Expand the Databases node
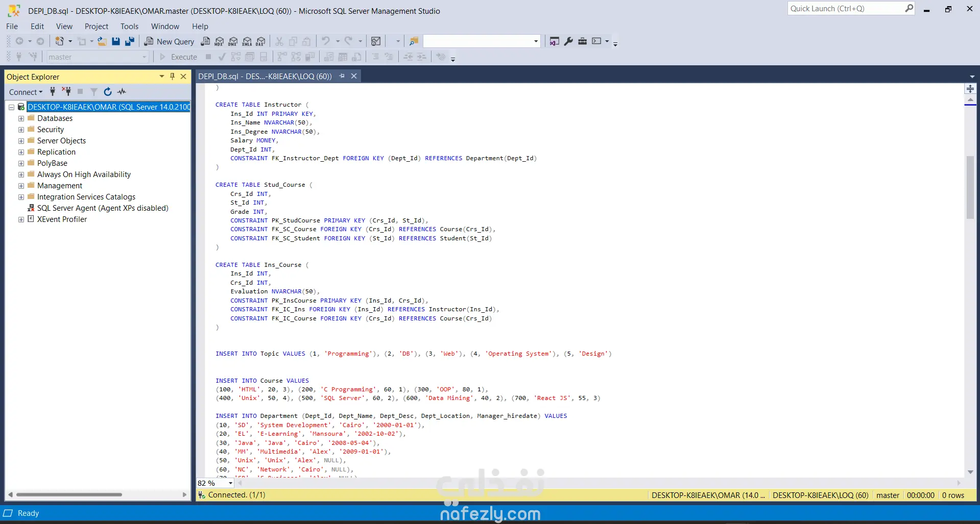The width and height of the screenshot is (980, 524). (21, 118)
